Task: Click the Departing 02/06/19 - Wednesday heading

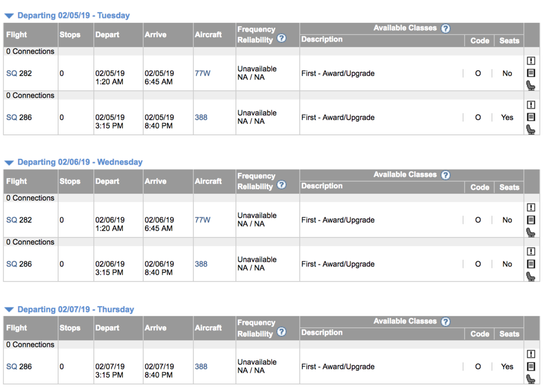Action: (80, 162)
